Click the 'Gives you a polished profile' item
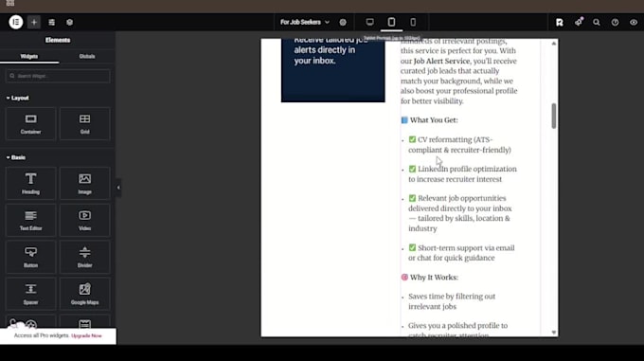 tap(458, 330)
